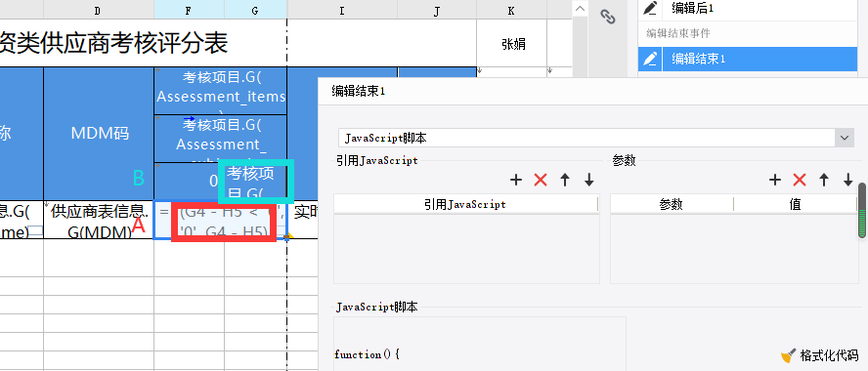
Task: Click spreadsheet scroll-up arrow
Action: [x=581, y=9]
